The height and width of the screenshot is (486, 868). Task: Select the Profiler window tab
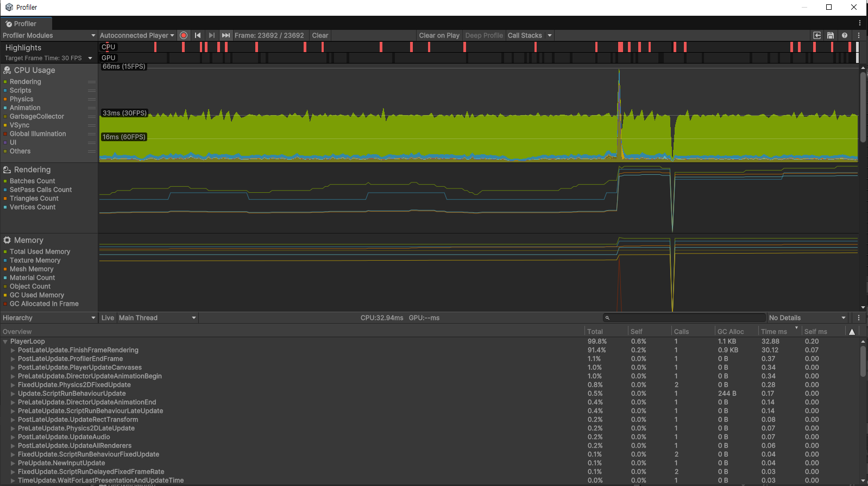[26, 23]
